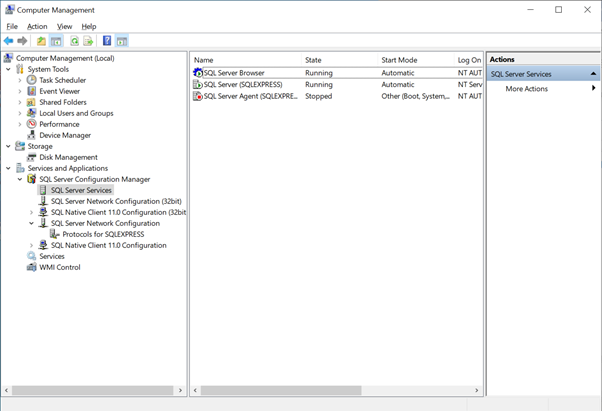Select the SQL Server Agent row name

click(250, 96)
